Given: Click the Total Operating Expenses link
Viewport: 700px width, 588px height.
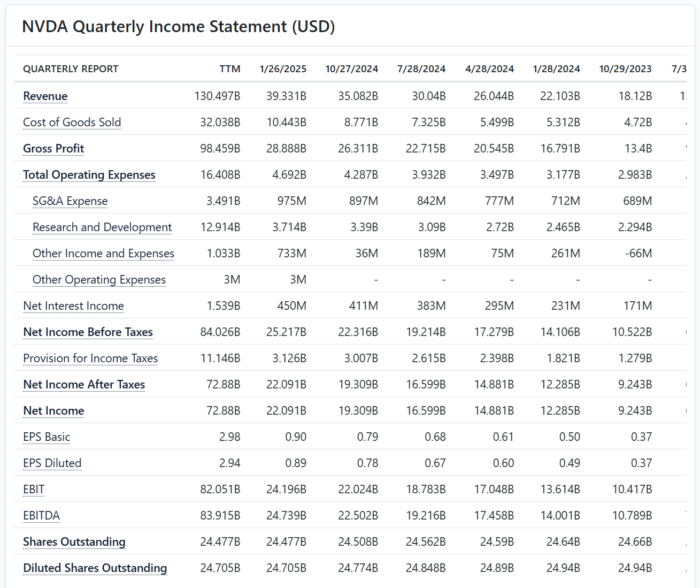Looking at the screenshot, I should pos(89,175).
